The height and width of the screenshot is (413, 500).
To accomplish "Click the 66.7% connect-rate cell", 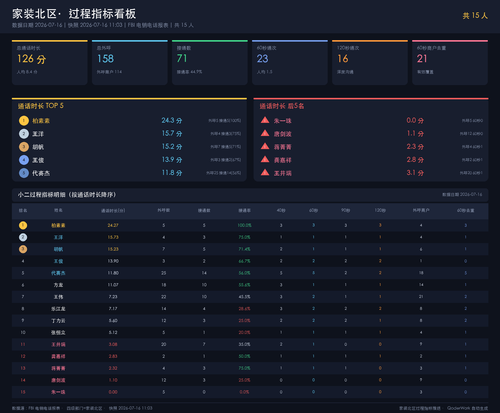I will (x=244, y=261).
